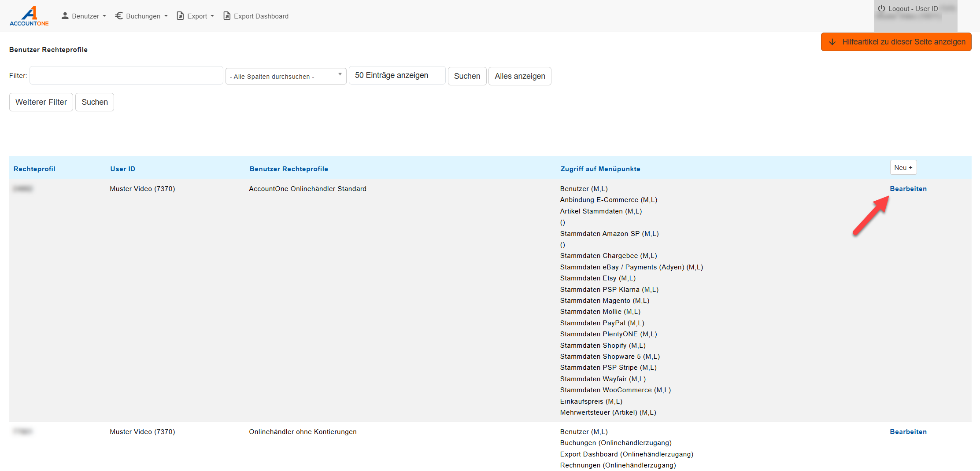Viewport: 980px width, 471px height.
Task: Click the person icon beside Benutzer
Action: [65, 16]
